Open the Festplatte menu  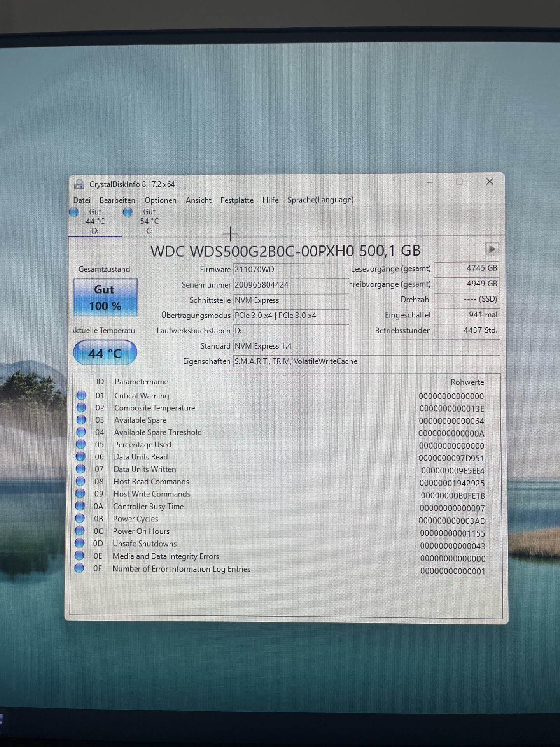click(237, 200)
